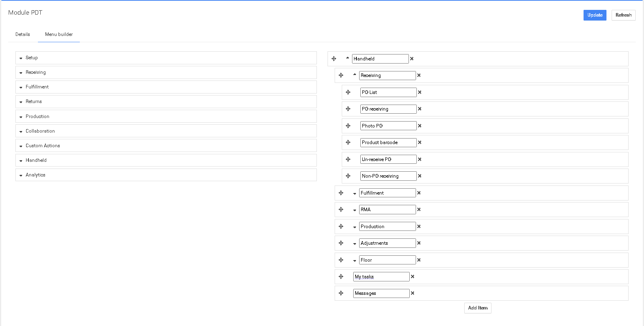
Task: Collapse the Handheld menu group
Action: pyautogui.click(x=348, y=58)
